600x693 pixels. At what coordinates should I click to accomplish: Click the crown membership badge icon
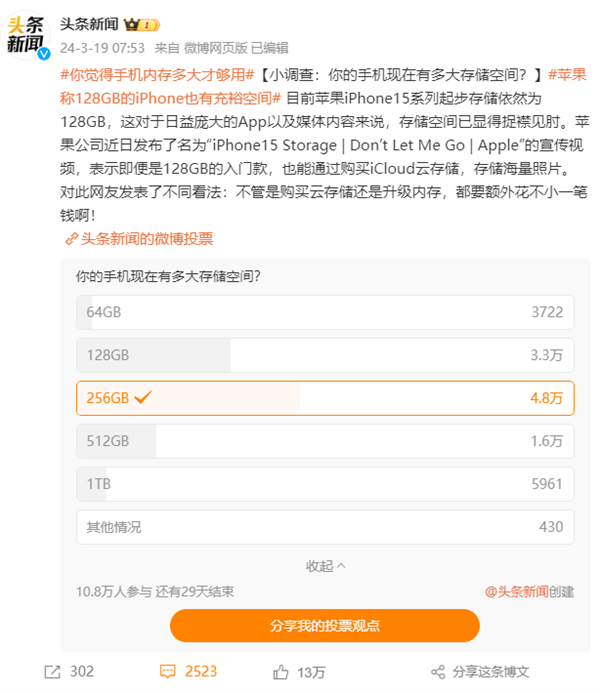[138, 22]
